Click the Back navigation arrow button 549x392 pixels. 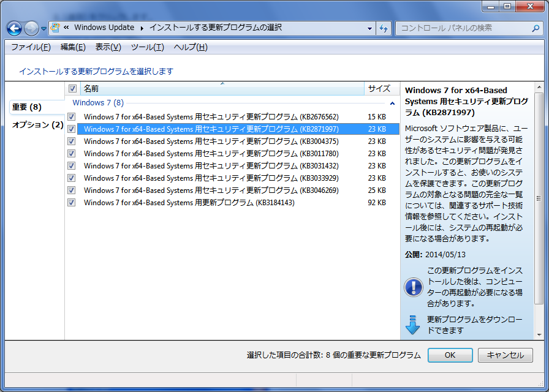pos(15,28)
